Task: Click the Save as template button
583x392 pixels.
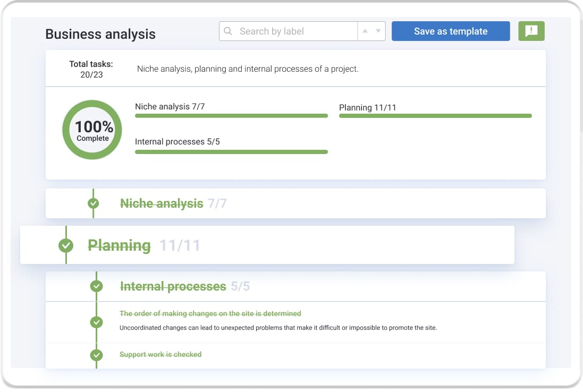Action: point(451,31)
